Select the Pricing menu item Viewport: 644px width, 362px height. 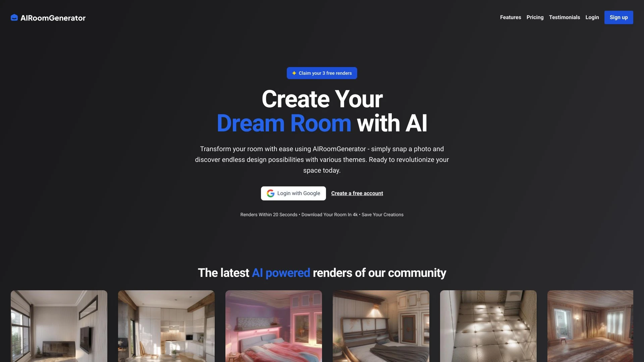pos(535,17)
